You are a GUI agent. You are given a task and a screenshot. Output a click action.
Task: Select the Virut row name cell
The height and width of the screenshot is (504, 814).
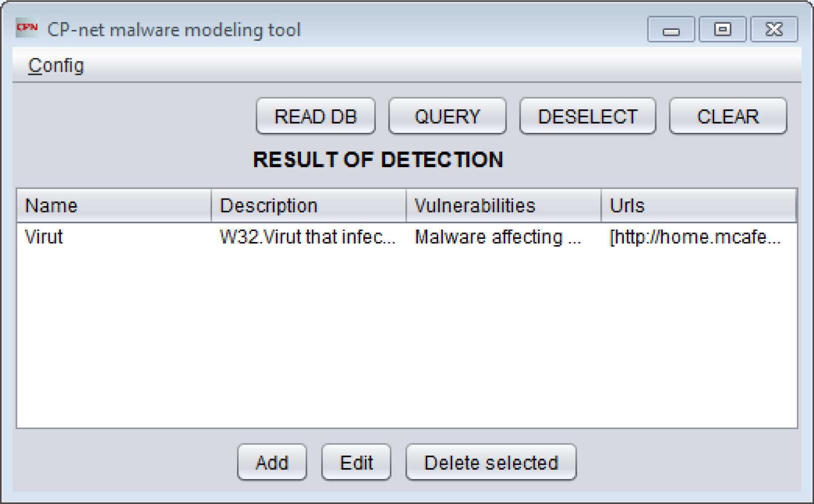[114, 237]
